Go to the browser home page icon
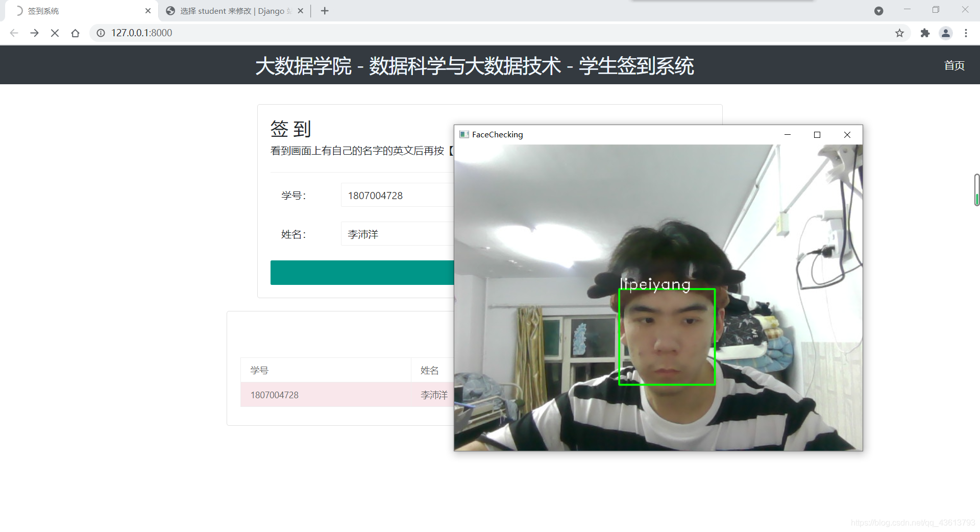The width and height of the screenshot is (980, 532). [75, 33]
